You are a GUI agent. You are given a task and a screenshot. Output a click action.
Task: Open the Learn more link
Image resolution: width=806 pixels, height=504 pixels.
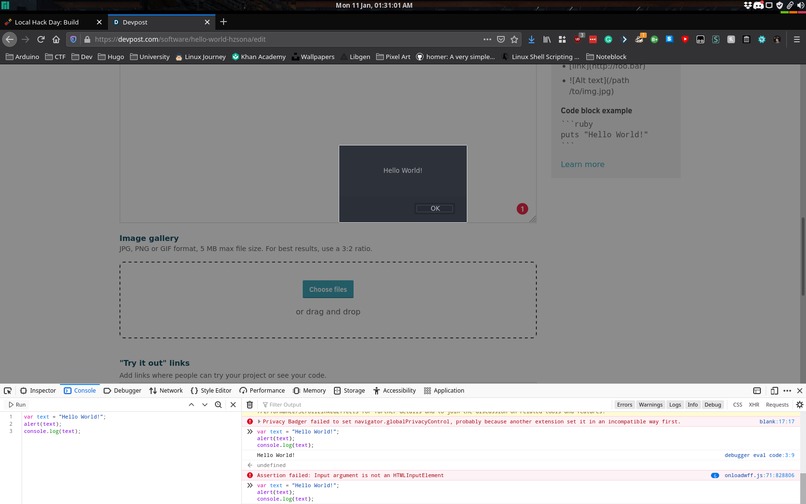coord(582,164)
